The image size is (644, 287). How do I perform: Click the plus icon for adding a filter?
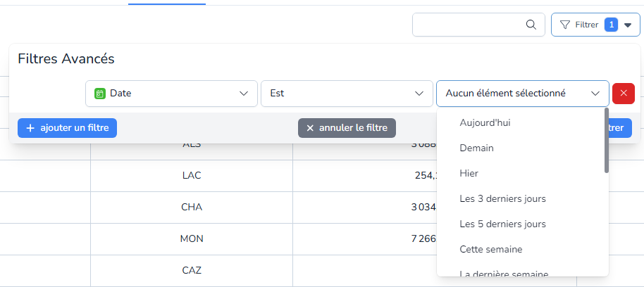(x=30, y=128)
